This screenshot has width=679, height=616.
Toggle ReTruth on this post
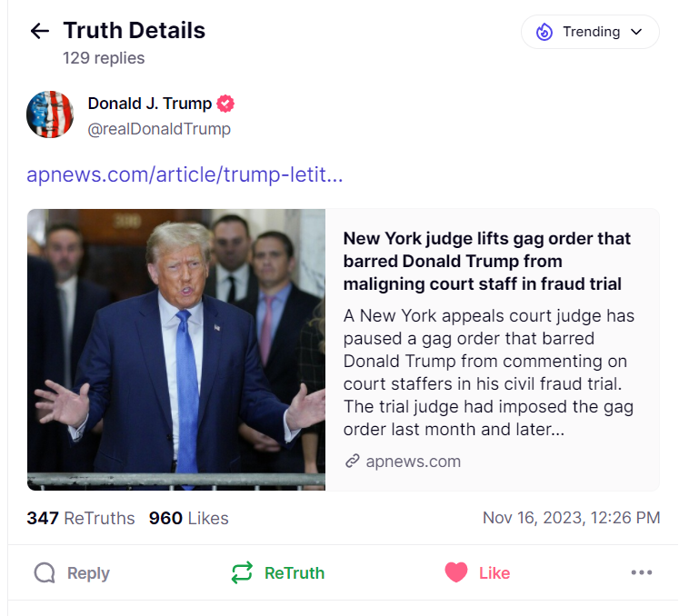278,572
